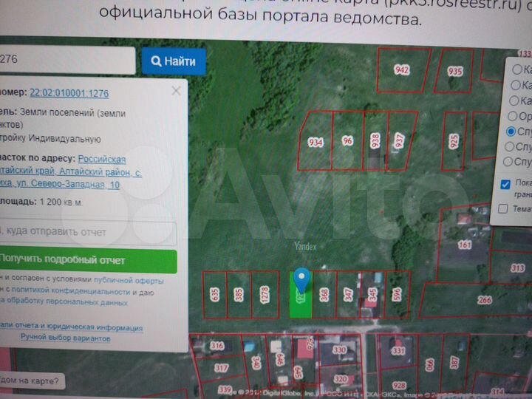Viewport: 532px width, 399px height.
Task: Click parcel labeled 368
Action: point(324,295)
